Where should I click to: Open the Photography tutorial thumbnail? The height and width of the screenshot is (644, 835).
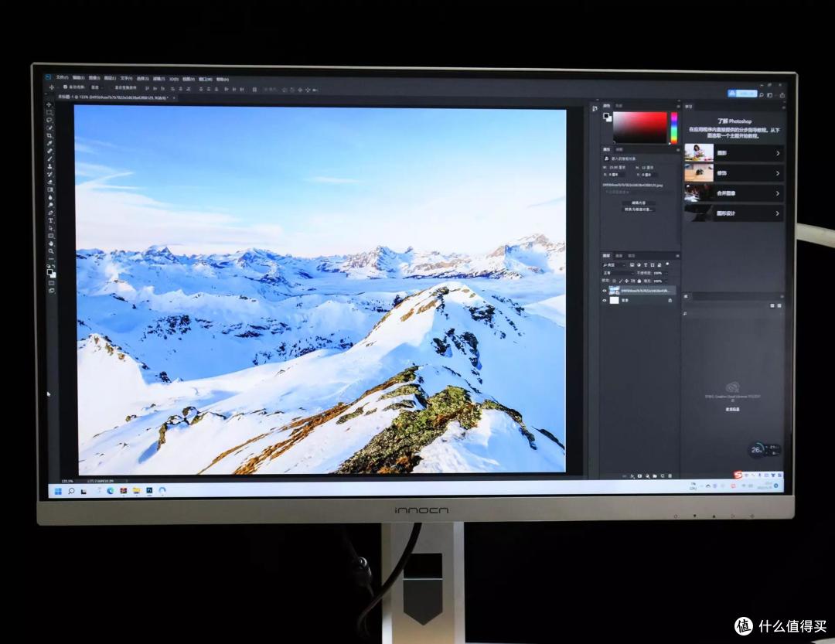[699, 152]
